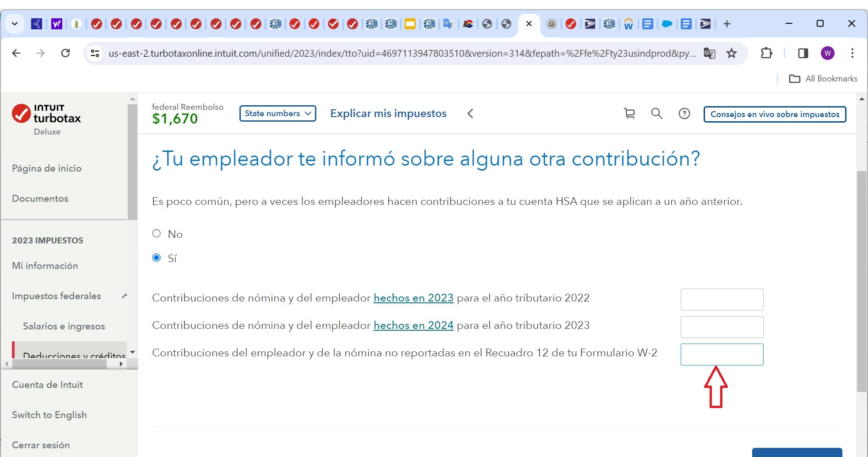The height and width of the screenshot is (457, 868).
Task: Open the hechos en 2024 link
Action: [x=413, y=325]
